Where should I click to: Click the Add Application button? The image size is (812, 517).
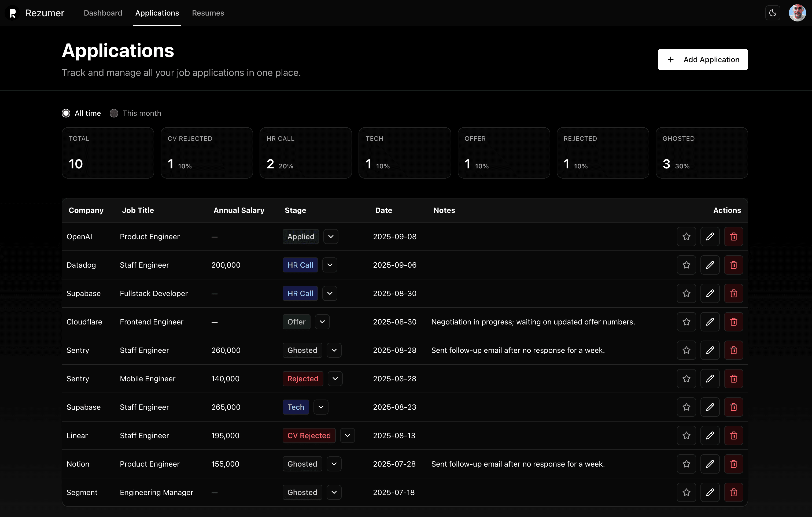point(703,59)
